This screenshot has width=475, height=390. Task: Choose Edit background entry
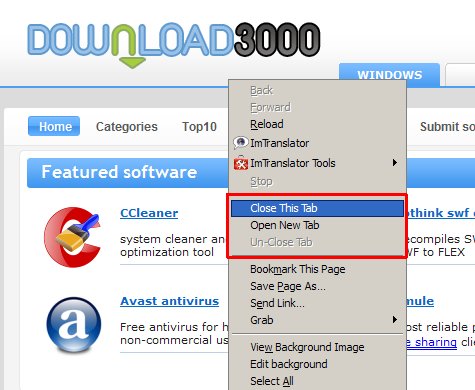click(318, 364)
